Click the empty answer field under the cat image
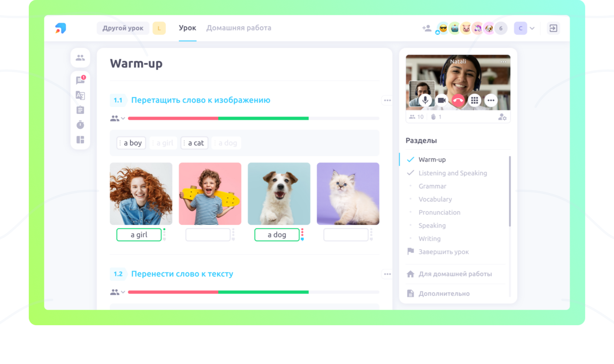This screenshot has width=614, height=364. 346,235
